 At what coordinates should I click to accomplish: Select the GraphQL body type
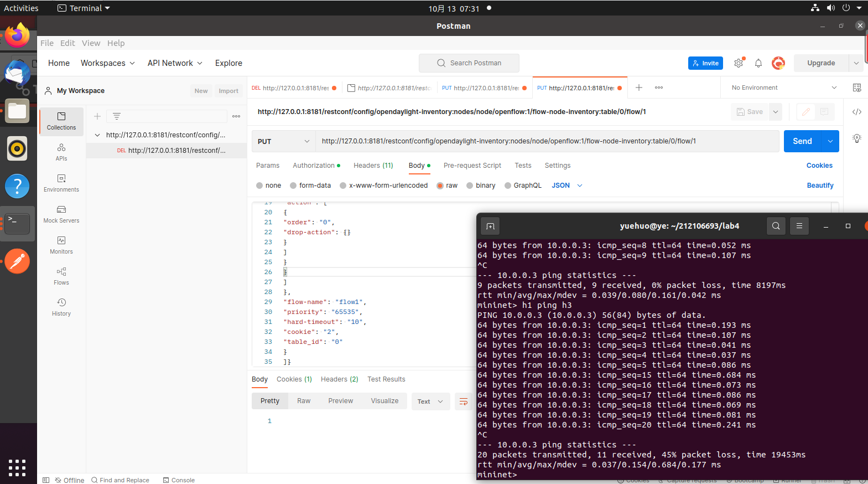click(x=523, y=186)
